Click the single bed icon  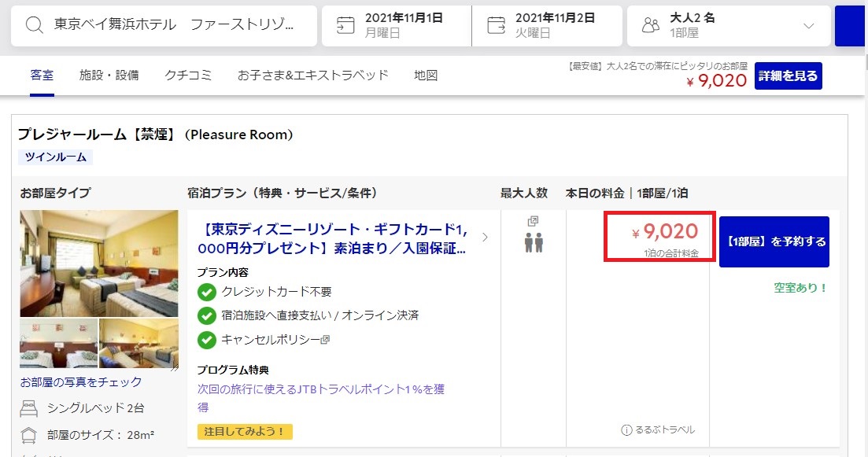(x=29, y=408)
